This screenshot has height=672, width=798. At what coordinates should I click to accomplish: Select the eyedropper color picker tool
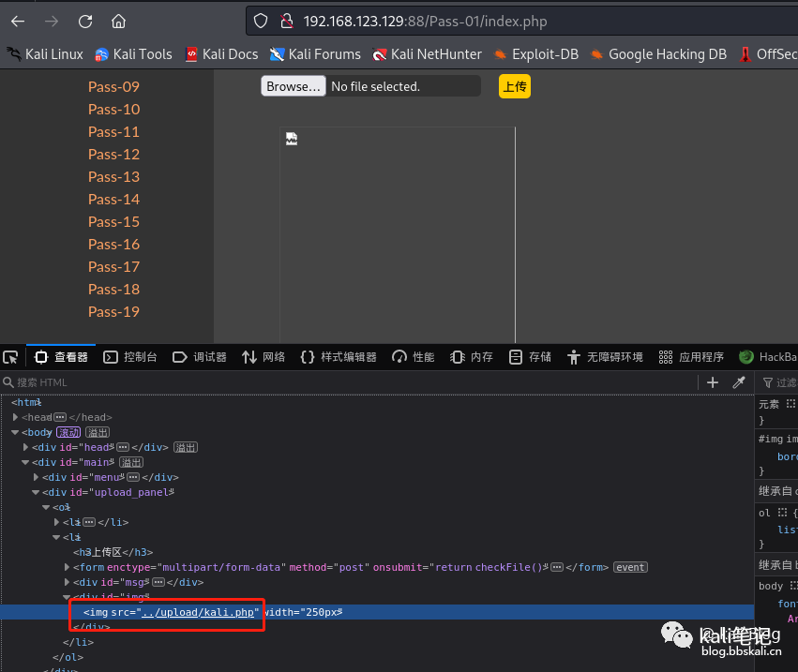click(x=739, y=382)
